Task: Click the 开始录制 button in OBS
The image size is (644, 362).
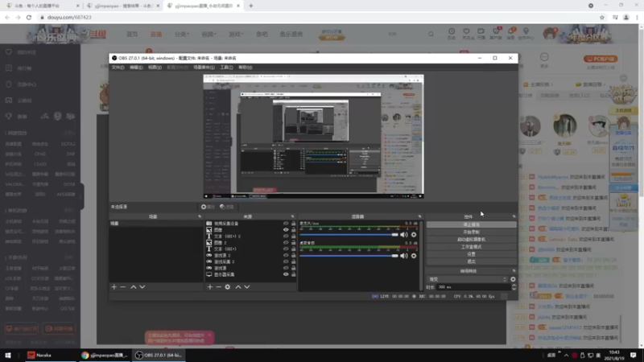Action: point(471,232)
